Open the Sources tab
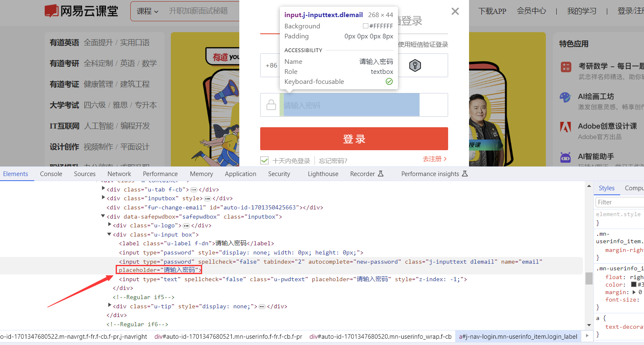 click(x=85, y=174)
